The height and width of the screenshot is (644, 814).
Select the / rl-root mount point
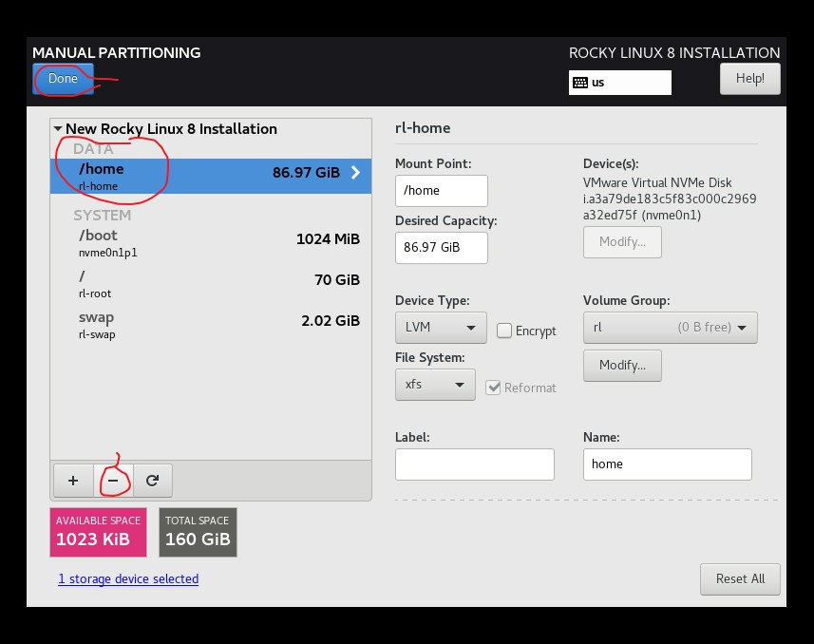[x=210, y=284]
